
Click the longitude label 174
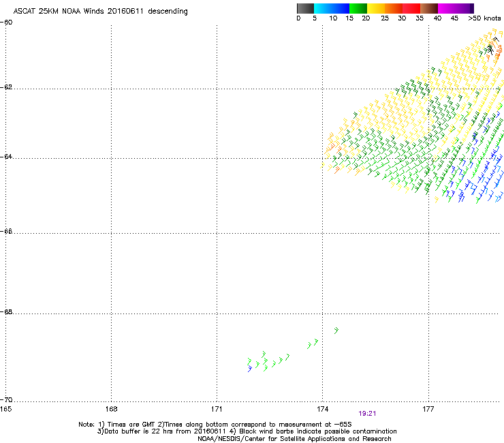[x=323, y=409]
